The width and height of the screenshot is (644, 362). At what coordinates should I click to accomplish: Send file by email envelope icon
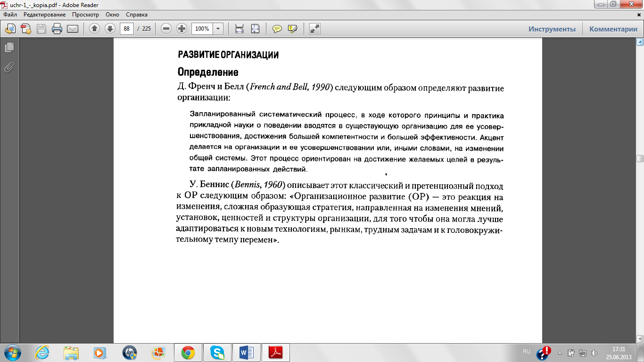[x=73, y=29]
